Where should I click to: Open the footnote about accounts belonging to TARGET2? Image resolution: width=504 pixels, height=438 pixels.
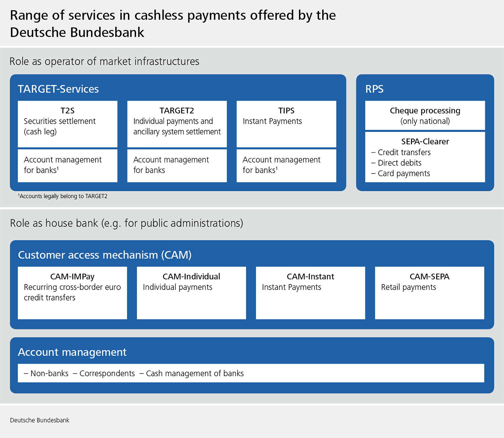pos(62,196)
